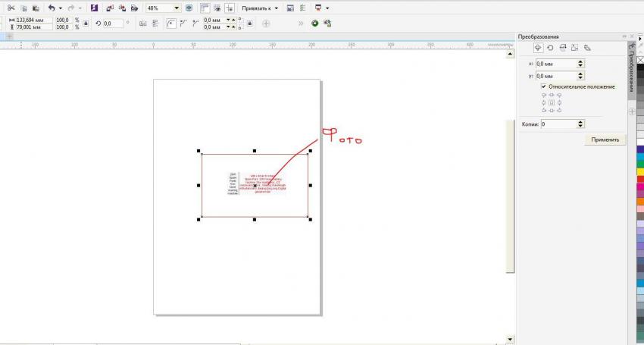Open the Undo history dropdown arrow
This screenshot has height=345, width=644.
[x=61, y=8]
